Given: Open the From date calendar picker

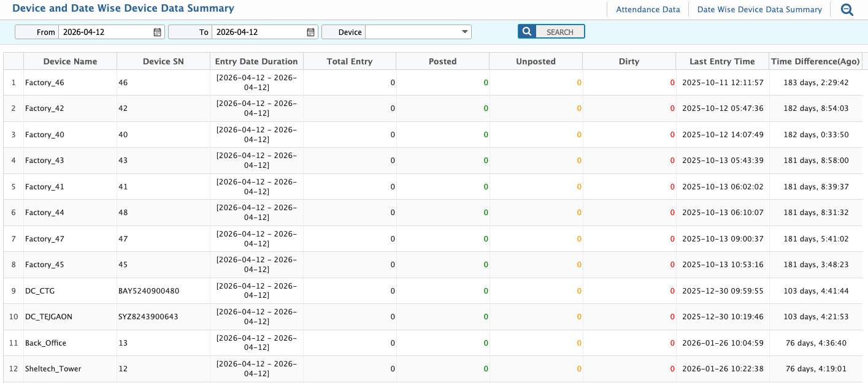Looking at the screenshot, I should [157, 32].
